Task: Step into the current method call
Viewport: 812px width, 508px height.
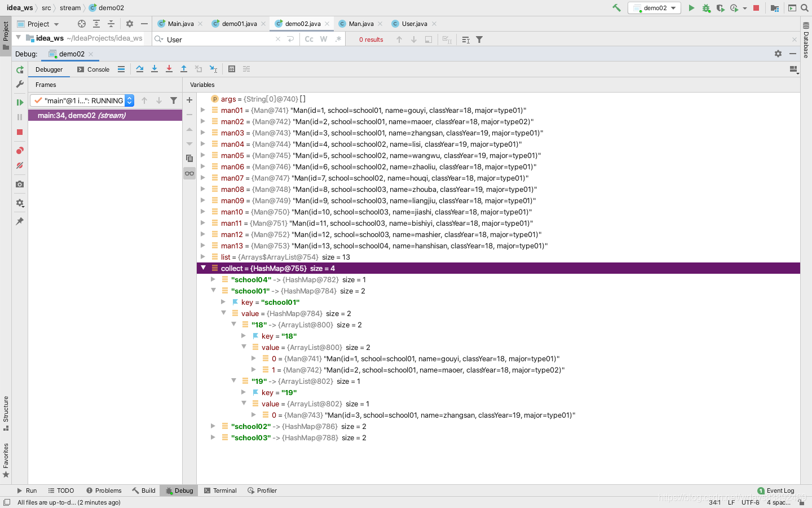Action: pos(155,69)
